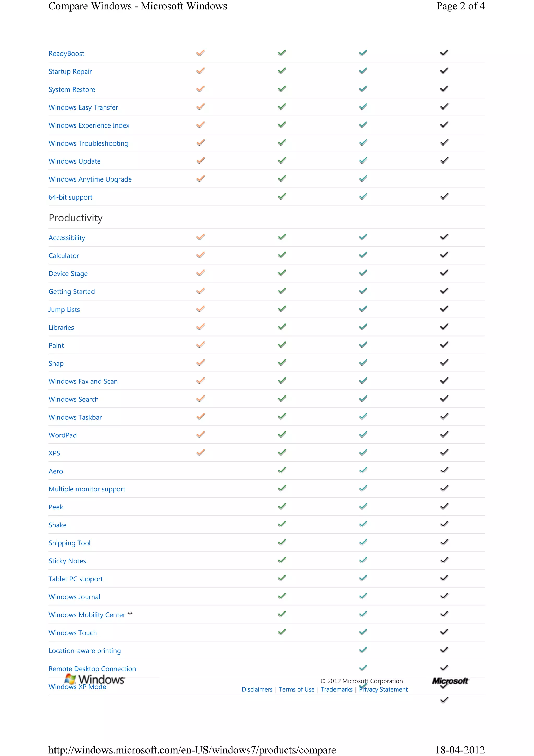Open the Startup Repair link
The image size is (534, 756).
pyautogui.click(x=70, y=71)
